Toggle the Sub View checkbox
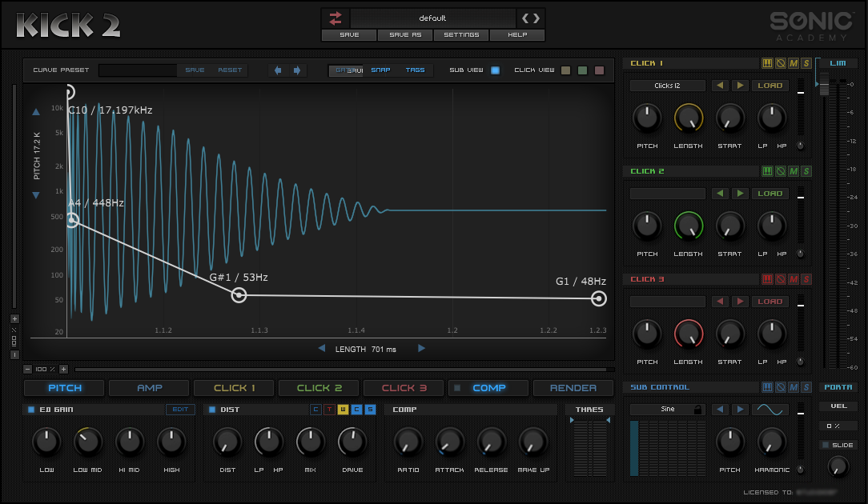This screenshot has height=504, width=868. (496, 70)
